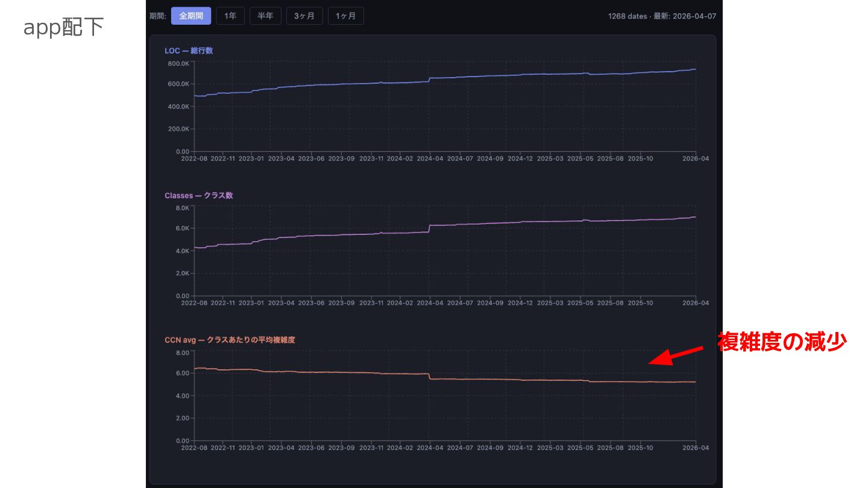Click the Classes — クラス数 chart title
The height and width of the screenshot is (488, 868).
[199, 195]
